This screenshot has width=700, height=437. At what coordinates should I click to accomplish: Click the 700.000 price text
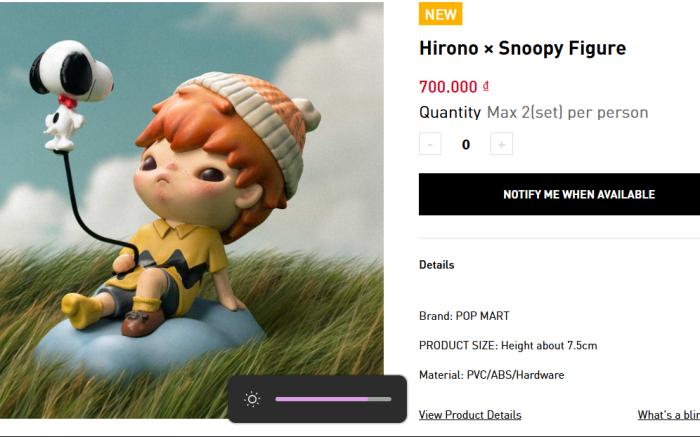(x=448, y=87)
